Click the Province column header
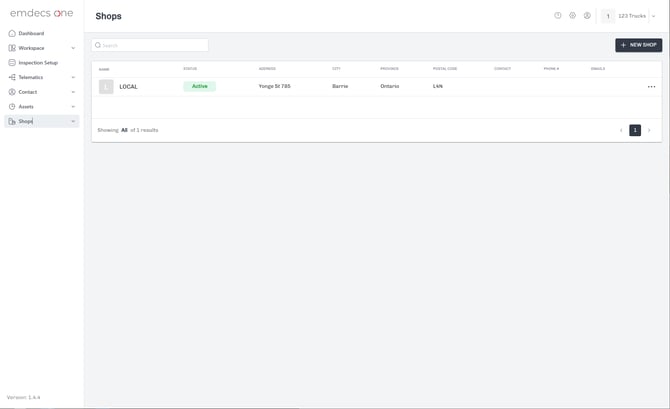670x409 pixels. click(x=389, y=69)
